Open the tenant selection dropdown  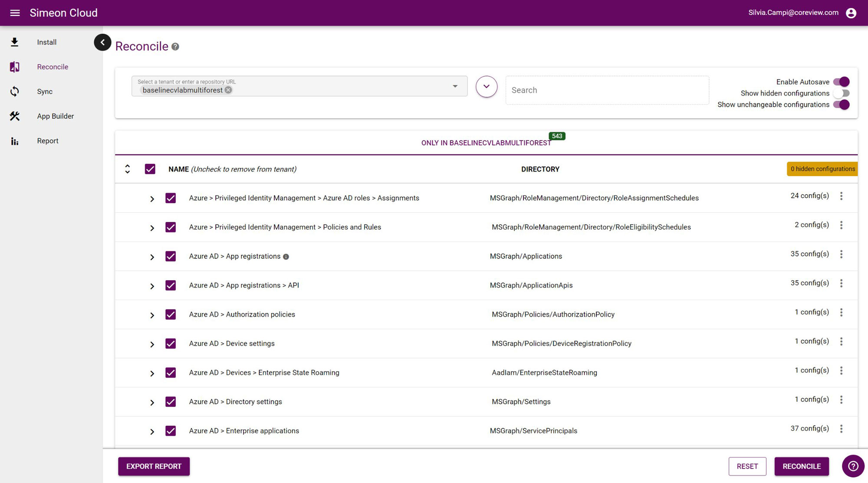click(x=455, y=86)
